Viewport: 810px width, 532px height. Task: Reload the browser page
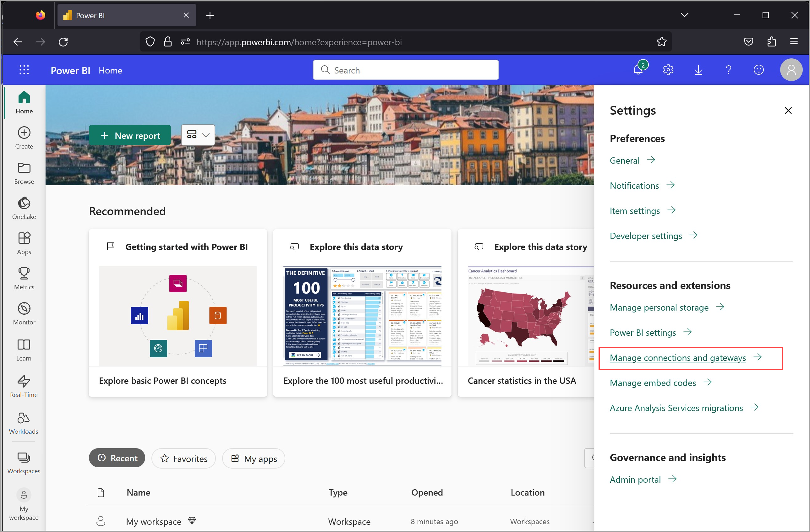(63, 42)
